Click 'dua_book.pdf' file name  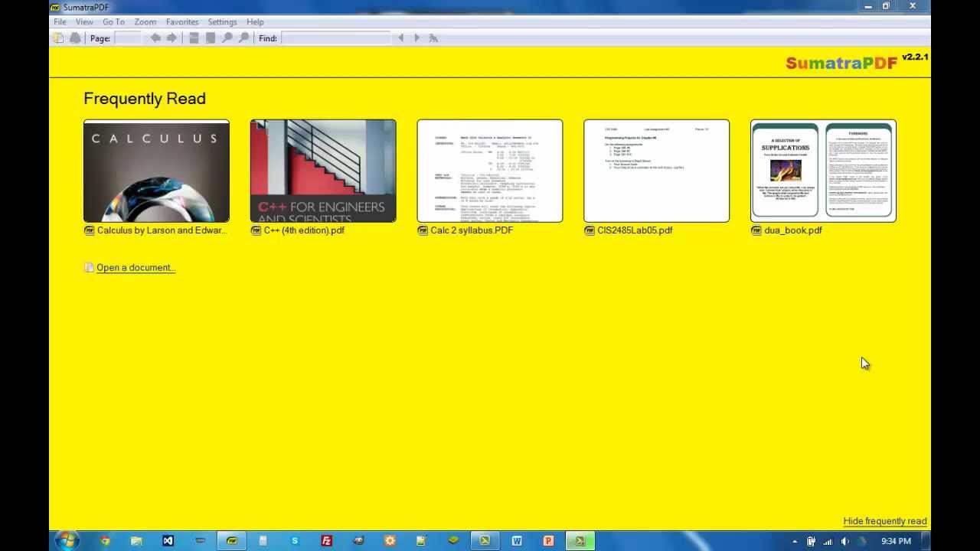793,230
